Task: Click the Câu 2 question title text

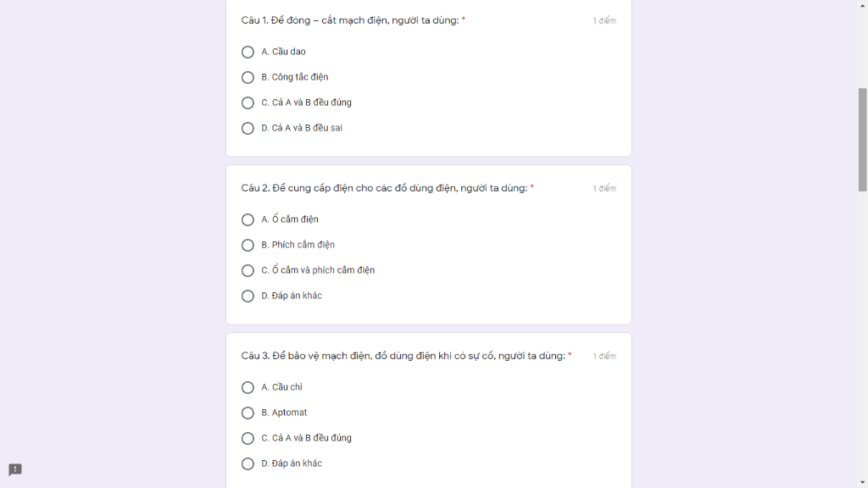Action: (x=383, y=188)
